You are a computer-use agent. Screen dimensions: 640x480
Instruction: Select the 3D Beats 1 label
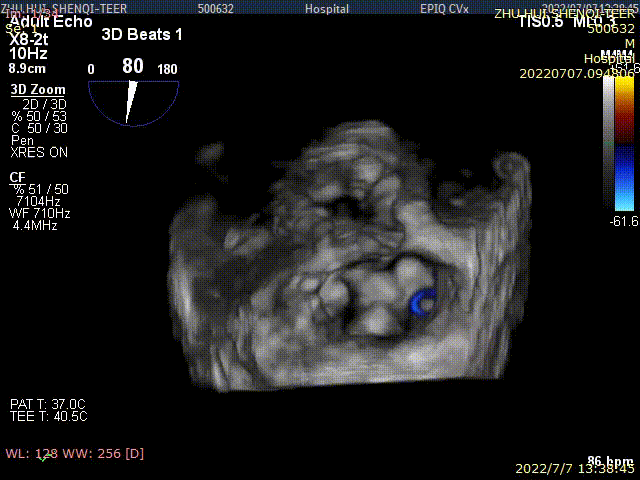[x=142, y=34]
